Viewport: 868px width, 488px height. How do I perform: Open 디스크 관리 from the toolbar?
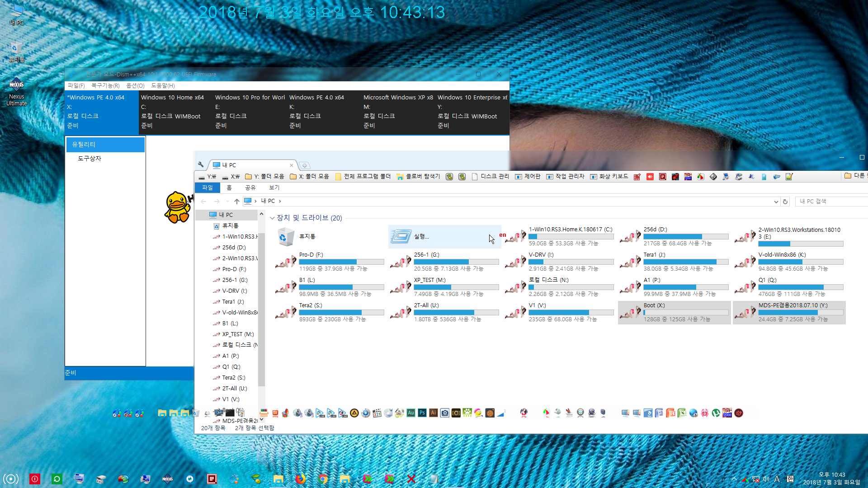[491, 177]
